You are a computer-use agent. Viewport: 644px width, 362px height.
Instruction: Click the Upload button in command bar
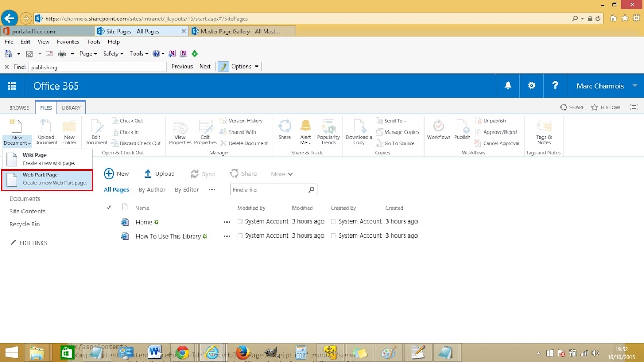click(x=159, y=174)
